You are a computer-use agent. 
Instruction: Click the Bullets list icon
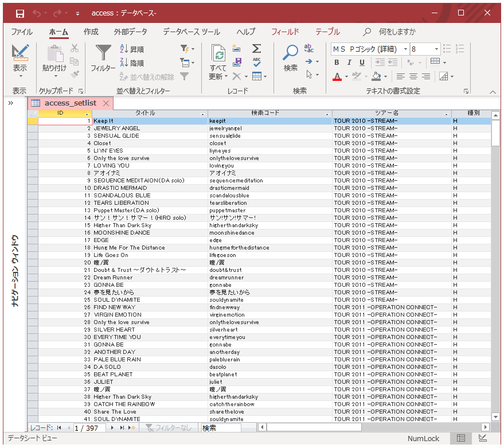pyautogui.click(x=447, y=49)
